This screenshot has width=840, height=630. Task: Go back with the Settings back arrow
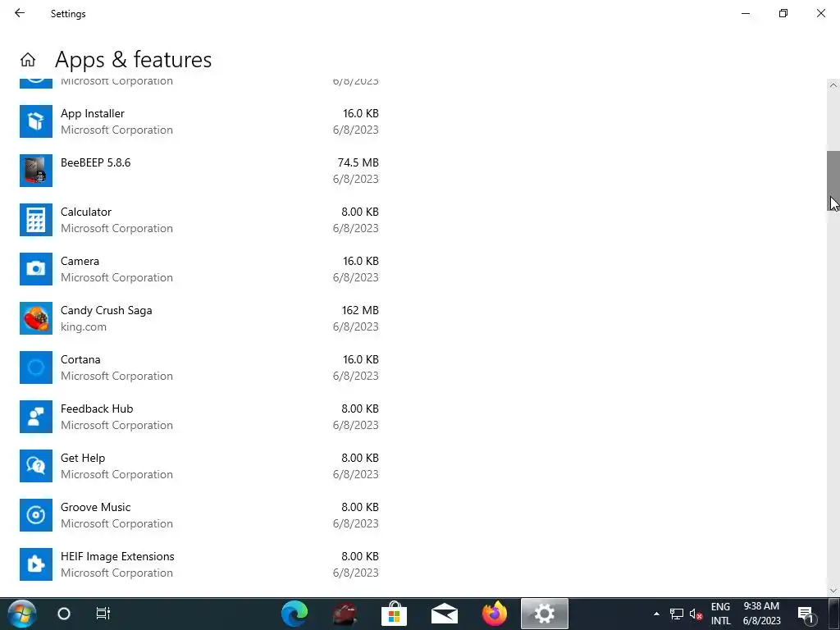tap(20, 13)
